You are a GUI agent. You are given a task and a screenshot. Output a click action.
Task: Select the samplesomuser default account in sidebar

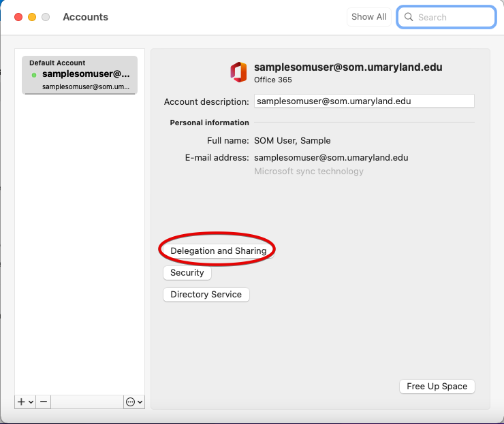pyautogui.click(x=80, y=75)
